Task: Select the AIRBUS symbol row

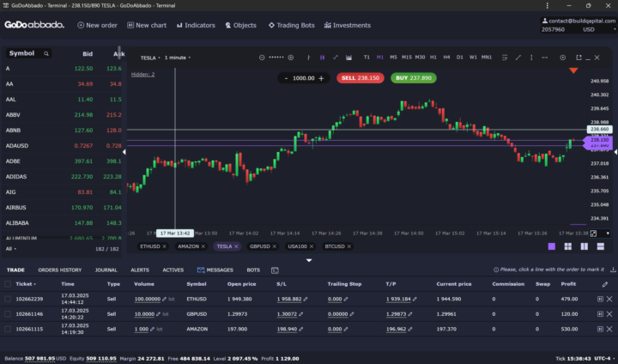Action: (x=63, y=208)
